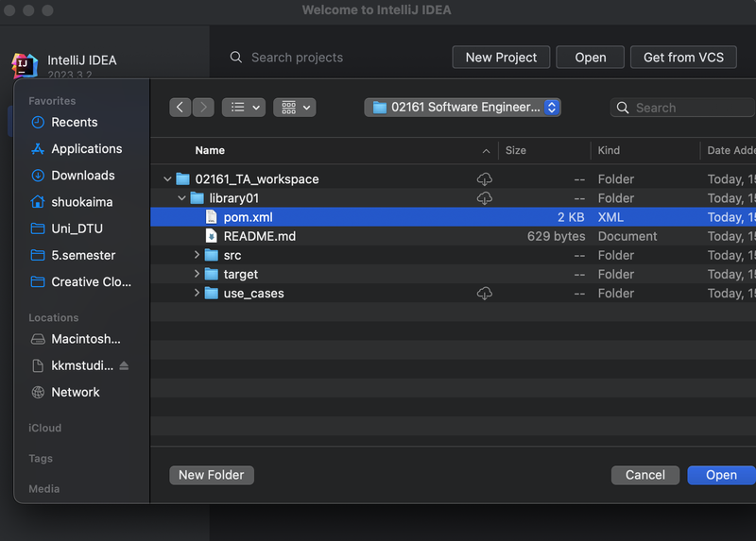Screen dimensions: 756x541
Task: Expand the use_cases folder
Action: [197, 293]
